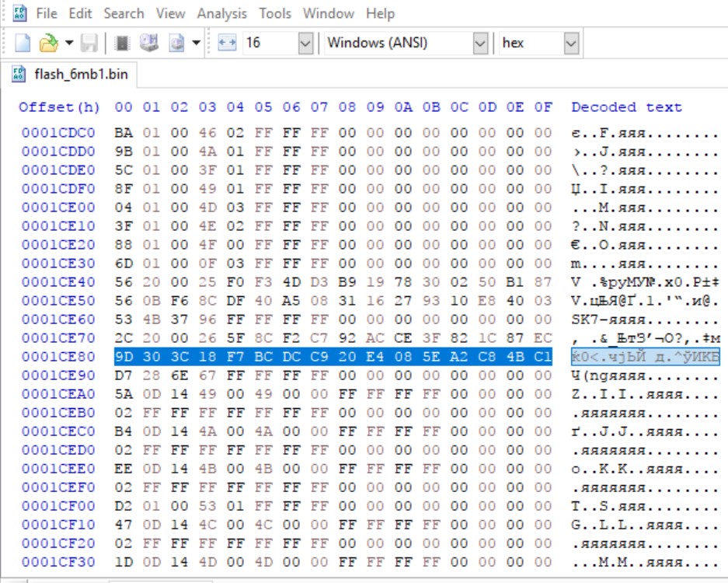Click the Save disk toolbar icon
The width and height of the screenshot is (728, 583).
point(89,43)
